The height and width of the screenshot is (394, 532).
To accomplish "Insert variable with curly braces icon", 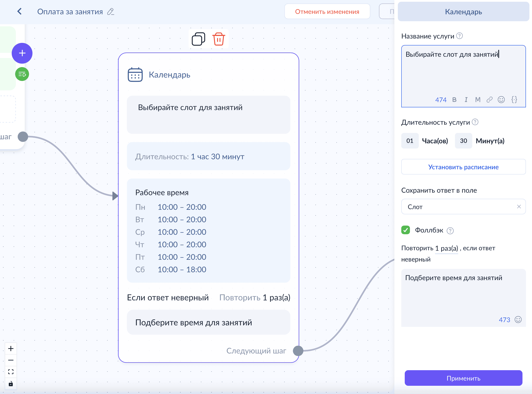I will [514, 100].
